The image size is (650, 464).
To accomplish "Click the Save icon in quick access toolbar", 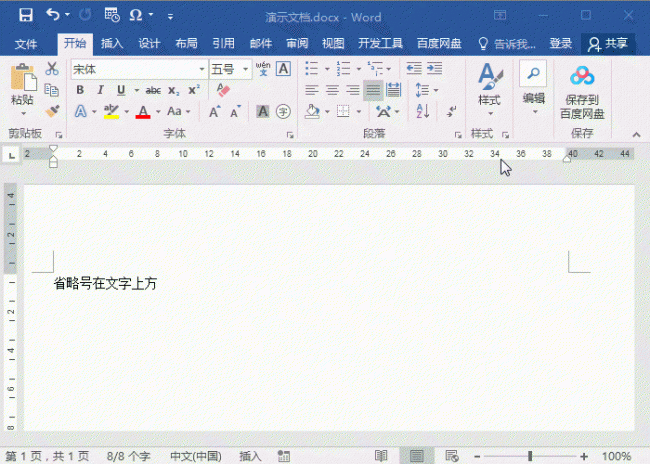I will coord(26,15).
